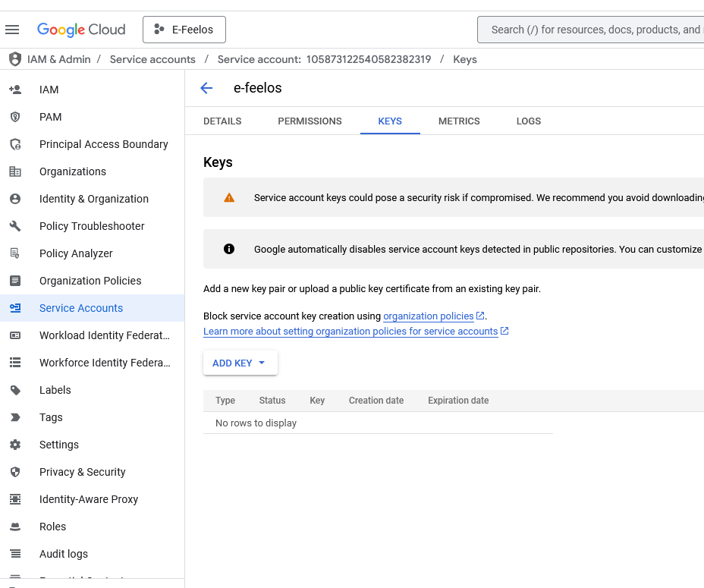The image size is (704, 588).
Task: Click the Policy Troubleshooter wrench icon
Action: click(x=15, y=226)
